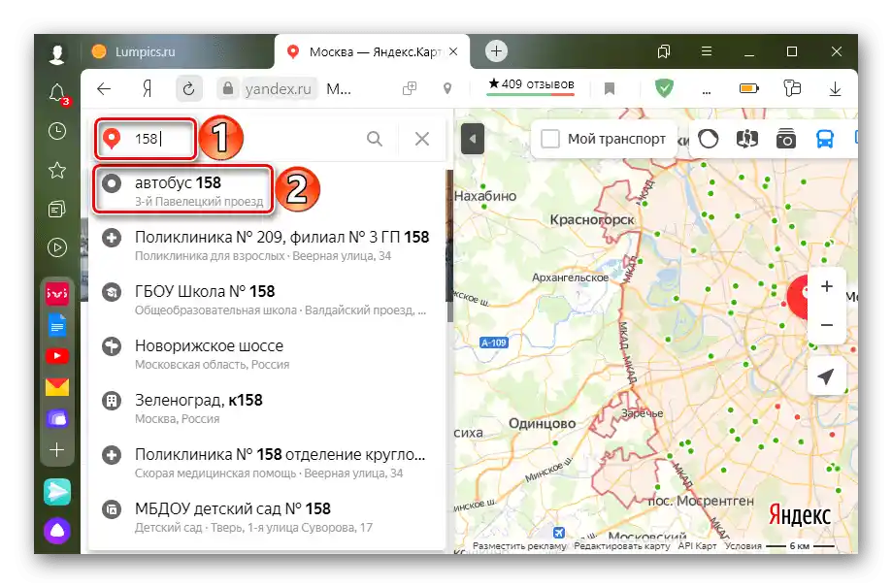Open the traffic layer circle icon

coord(709,138)
